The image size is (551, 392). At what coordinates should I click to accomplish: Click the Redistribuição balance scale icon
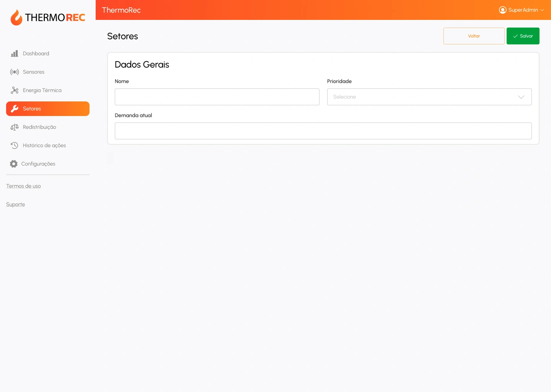coord(15,127)
